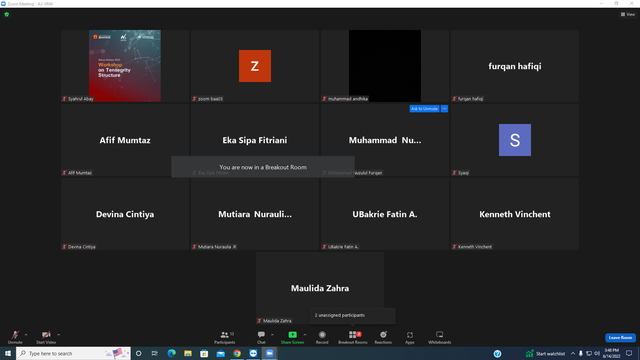The image size is (640, 360).
Task: Click the microphone tray icon
Action: coord(581,353)
